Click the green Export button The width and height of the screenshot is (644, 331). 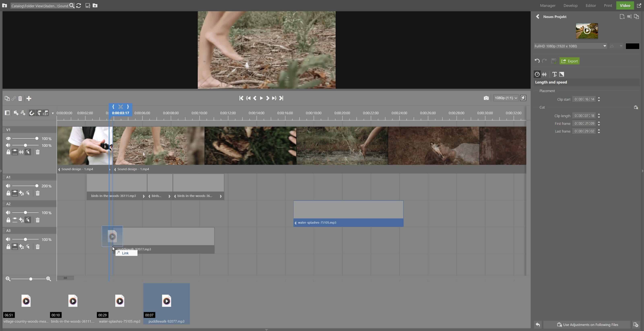(569, 61)
